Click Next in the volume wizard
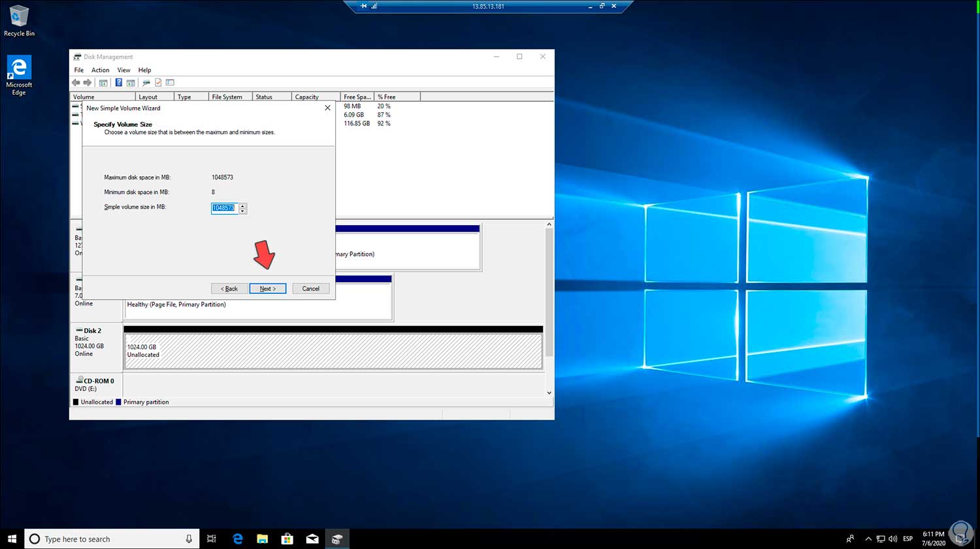The height and width of the screenshot is (549, 980). pos(267,289)
